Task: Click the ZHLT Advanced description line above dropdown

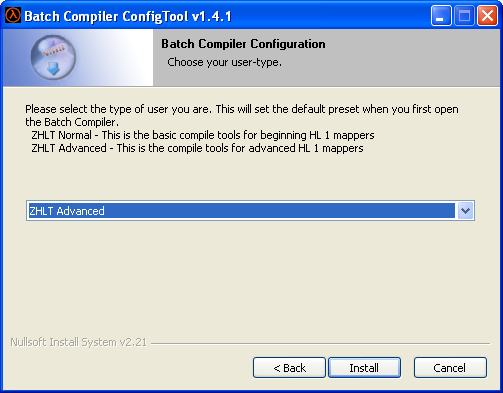Action: pos(197,148)
